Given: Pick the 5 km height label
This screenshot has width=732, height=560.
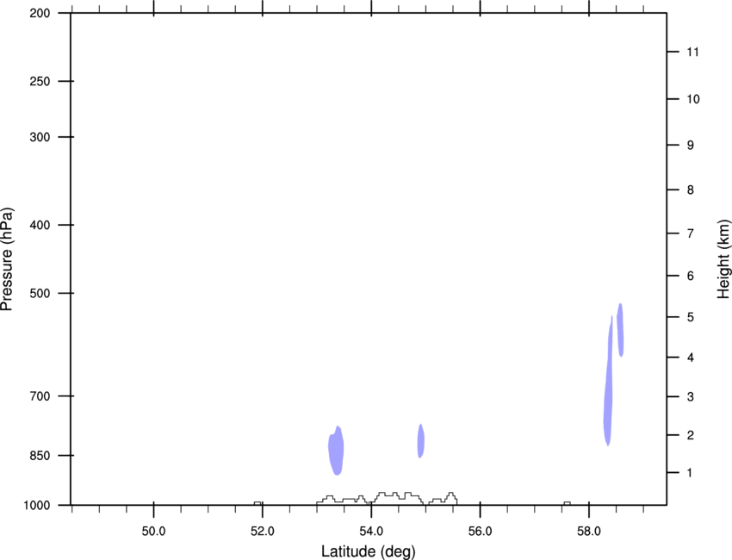Looking at the screenshot, I should (x=691, y=318).
